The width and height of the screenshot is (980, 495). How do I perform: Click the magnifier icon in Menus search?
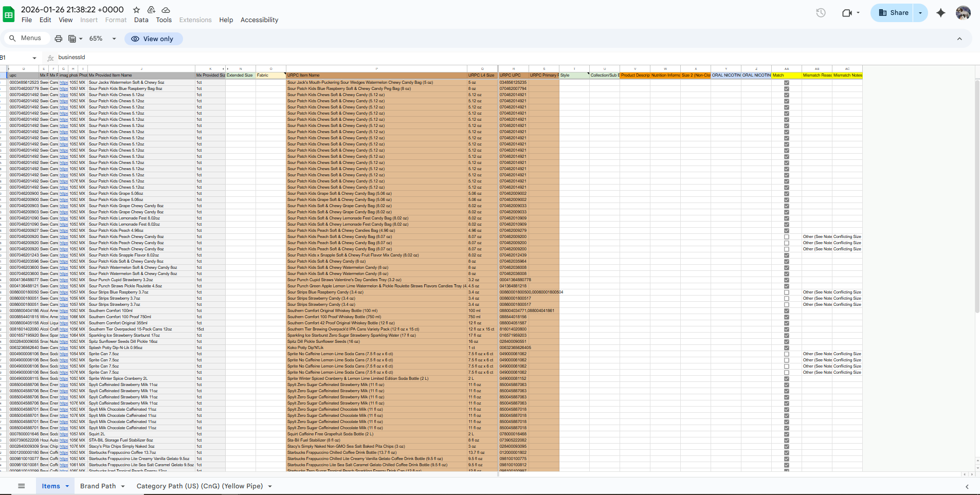[x=12, y=38]
